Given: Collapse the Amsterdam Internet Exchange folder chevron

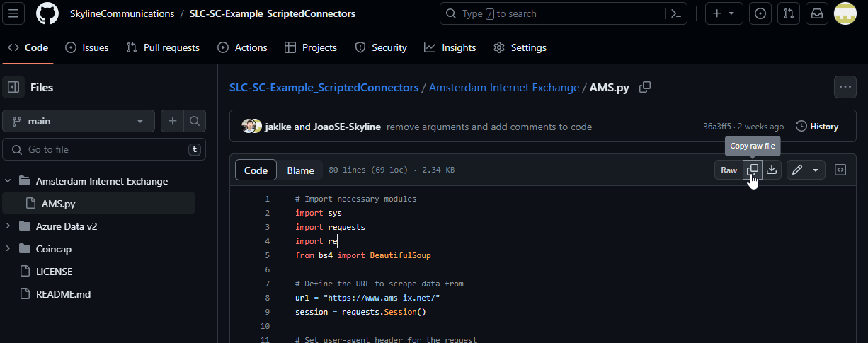Looking at the screenshot, I should click(x=8, y=181).
